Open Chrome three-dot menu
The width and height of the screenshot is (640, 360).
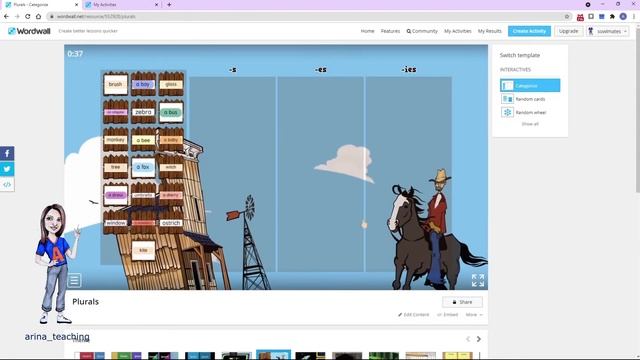pyautogui.click(x=634, y=16)
